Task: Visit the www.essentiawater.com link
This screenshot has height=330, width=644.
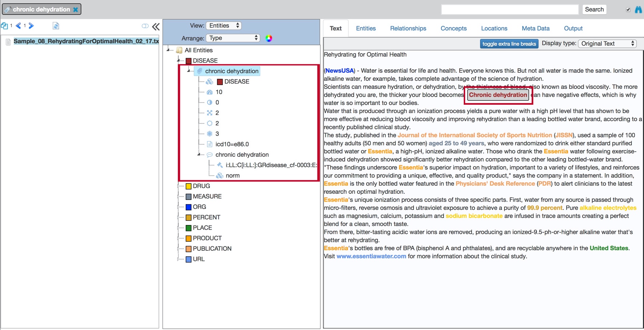Action: [371, 256]
